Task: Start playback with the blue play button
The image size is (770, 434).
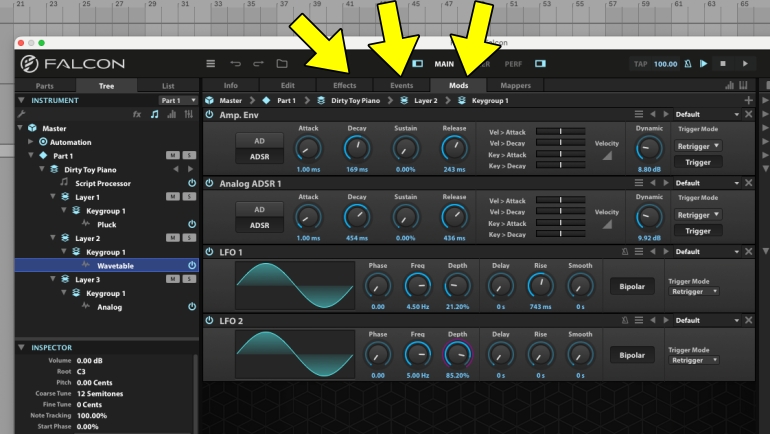Action: (x=704, y=63)
